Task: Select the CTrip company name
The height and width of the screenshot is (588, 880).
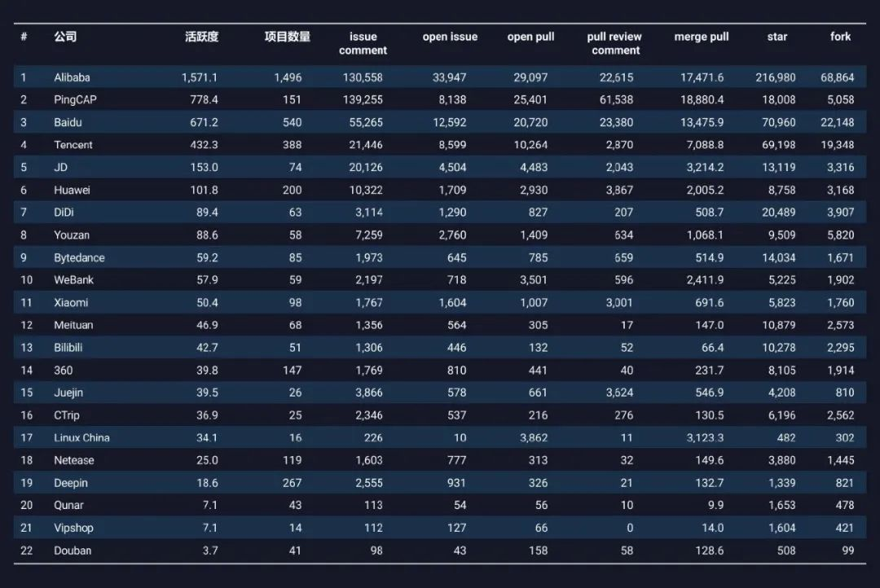Action: [67, 415]
